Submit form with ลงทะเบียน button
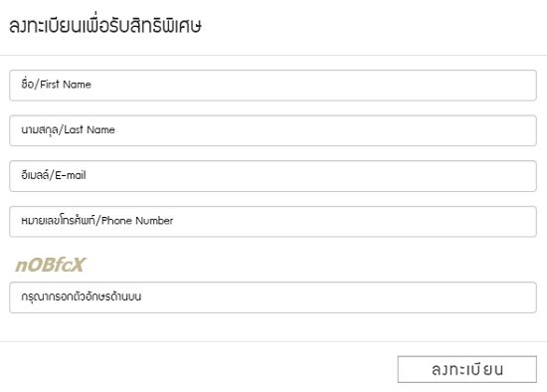 pyautogui.click(x=466, y=369)
